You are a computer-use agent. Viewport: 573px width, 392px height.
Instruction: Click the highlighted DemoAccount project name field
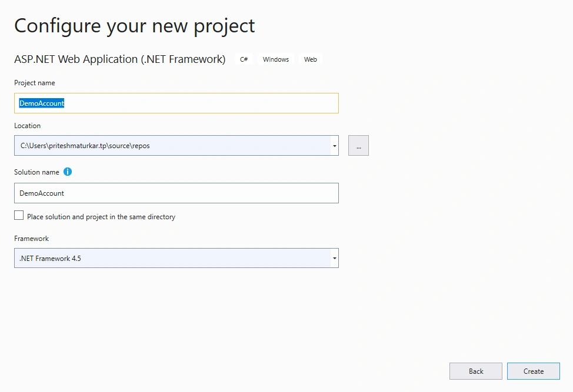click(176, 103)
